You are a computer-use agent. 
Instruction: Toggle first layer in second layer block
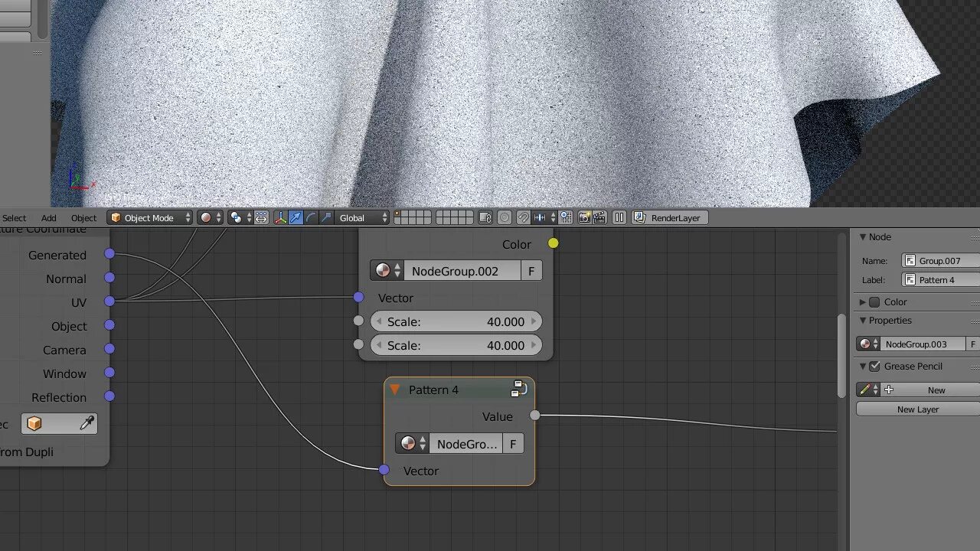point(439,214)
